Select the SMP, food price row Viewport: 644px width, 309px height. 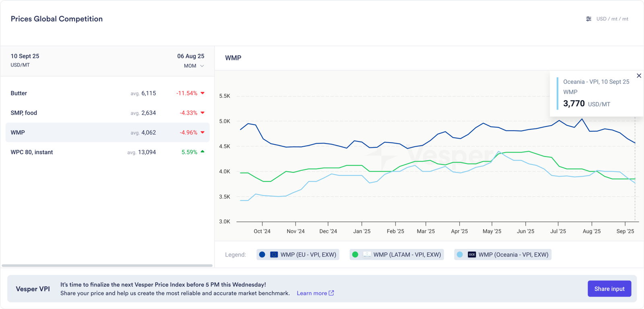click(107, 113)
